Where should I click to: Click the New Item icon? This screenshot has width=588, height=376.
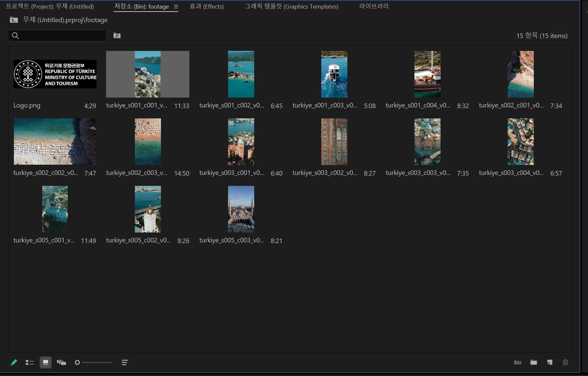coord(549,362)
